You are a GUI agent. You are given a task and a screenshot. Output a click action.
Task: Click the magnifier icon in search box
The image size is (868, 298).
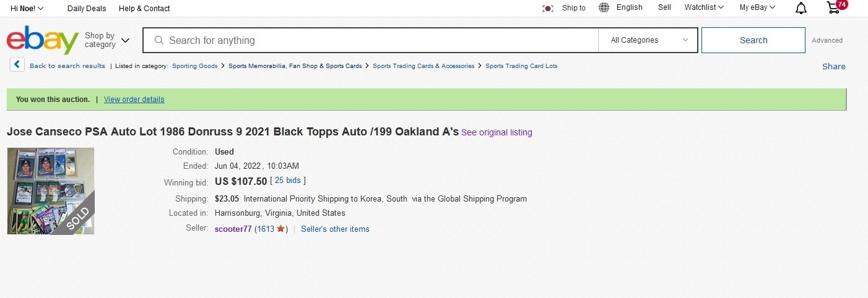[x=159, y=40]
